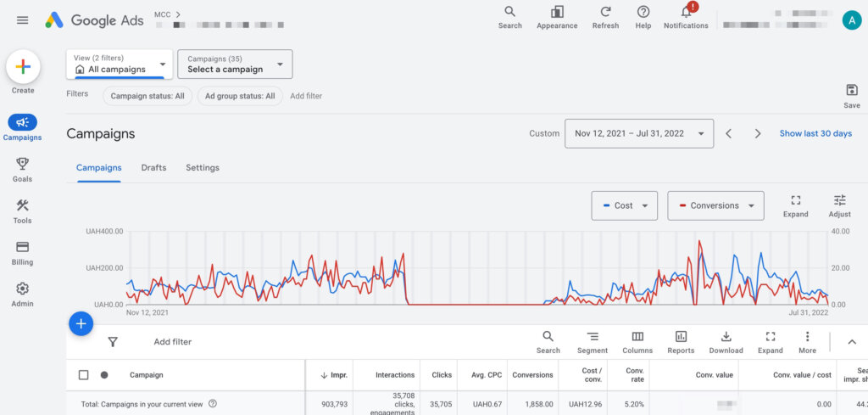Open the Conversions metric dropdown

pyautogui.click(x=715, y=205)
